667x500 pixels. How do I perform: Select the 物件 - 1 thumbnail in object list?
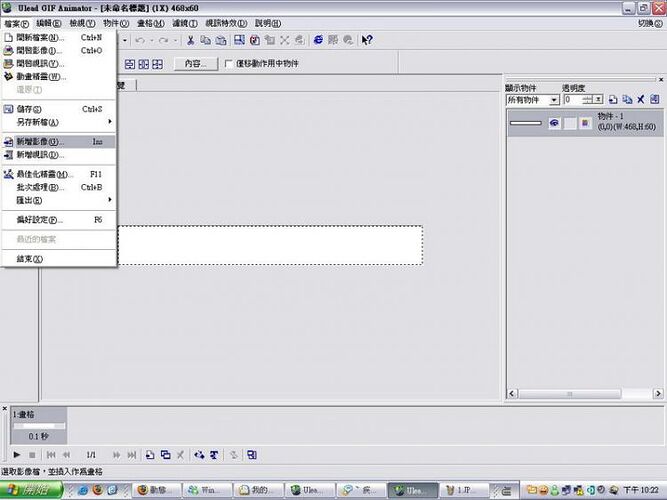coord(526,123)
